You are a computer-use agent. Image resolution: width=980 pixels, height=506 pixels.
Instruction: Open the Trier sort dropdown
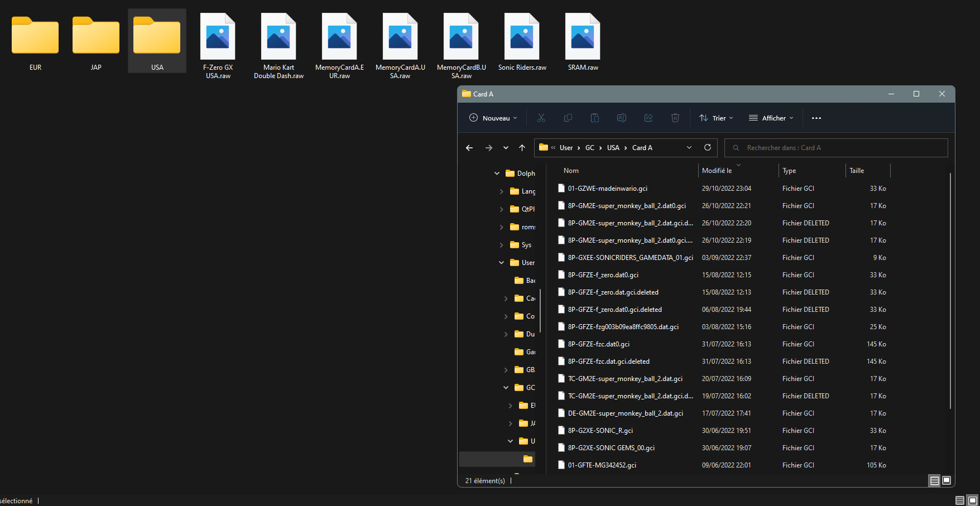[717, 118]
